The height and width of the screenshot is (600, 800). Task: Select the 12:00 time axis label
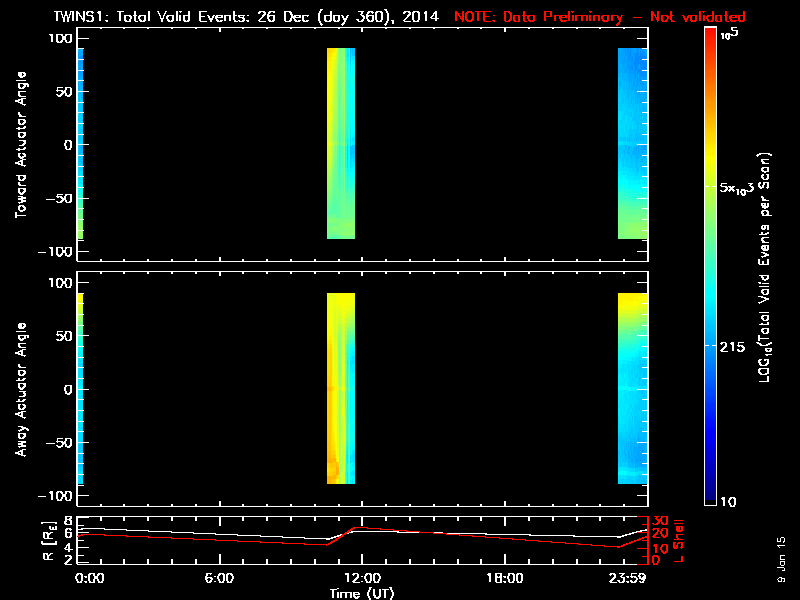(x=361, y=578)
